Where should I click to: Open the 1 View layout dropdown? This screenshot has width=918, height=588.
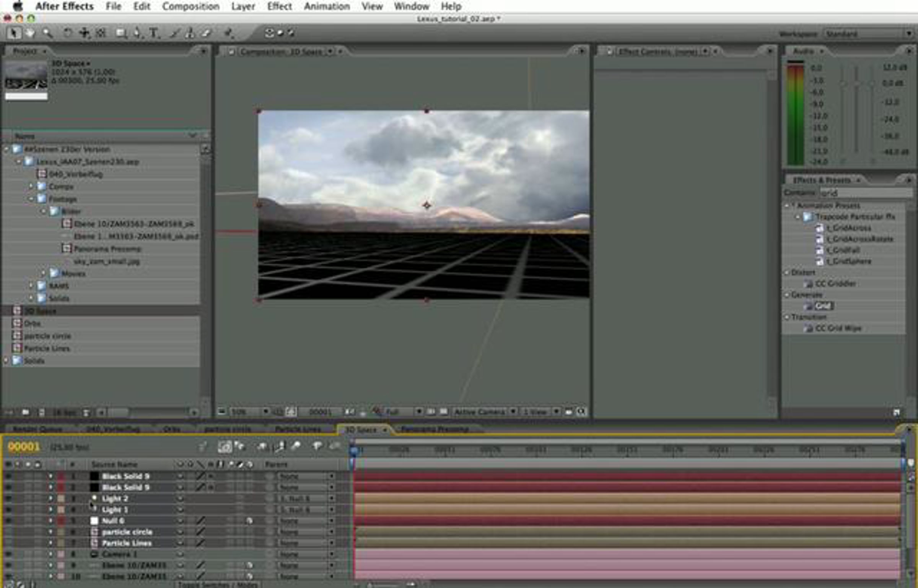541,412
